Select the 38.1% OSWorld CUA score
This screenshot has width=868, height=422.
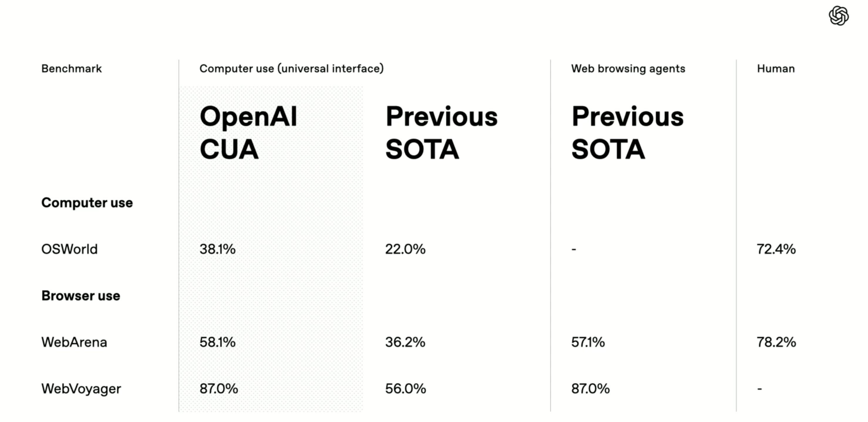[217, 249]
